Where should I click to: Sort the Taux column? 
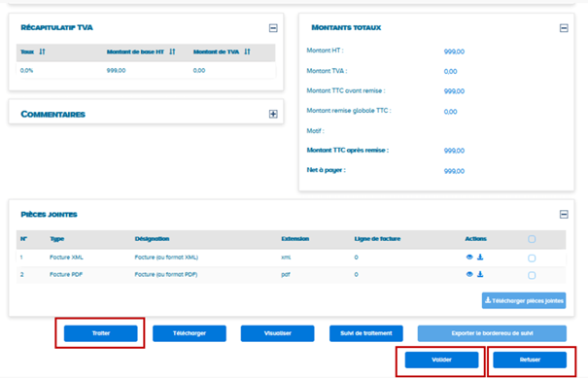point(42,52)
